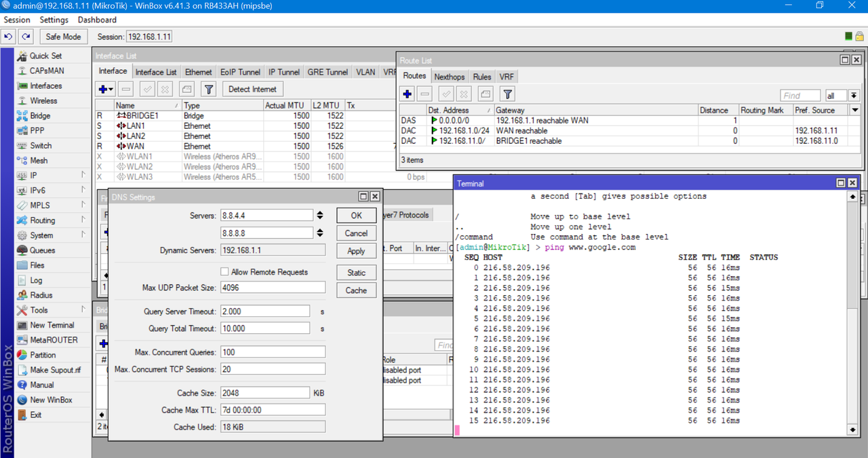Screen dimensions: 868x458
Task: Open the add interface plus dropdown
Action: (x=106, y=89)
